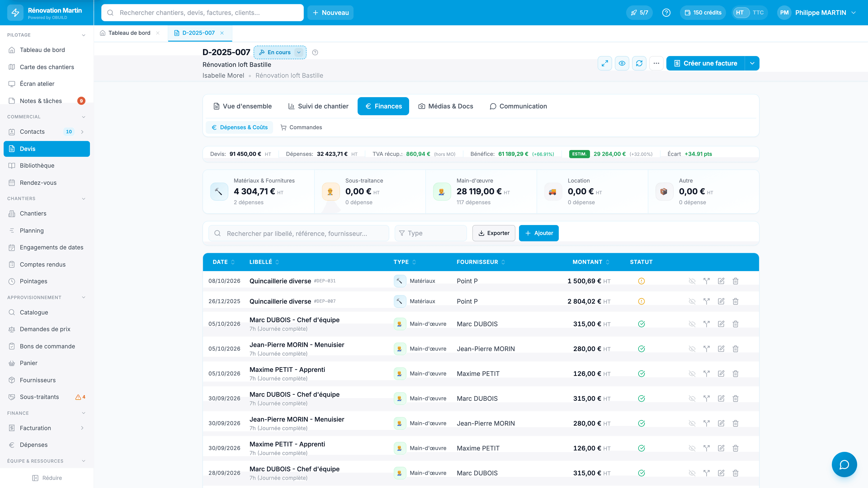Open the En cours status dropdown
The height and width of the screenshot is (488, 868).
pyautogui.click(x=299, y=52)
